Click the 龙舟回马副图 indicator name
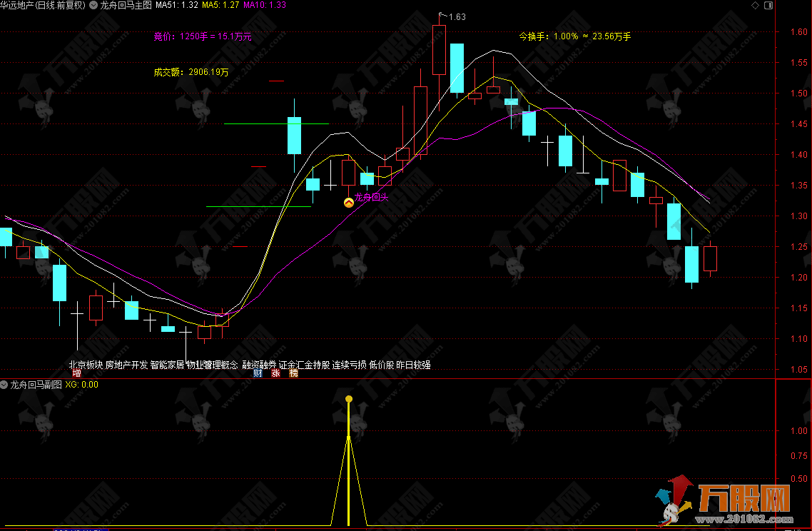This screenshot has width=812, height=531. [x=36, y=385]
